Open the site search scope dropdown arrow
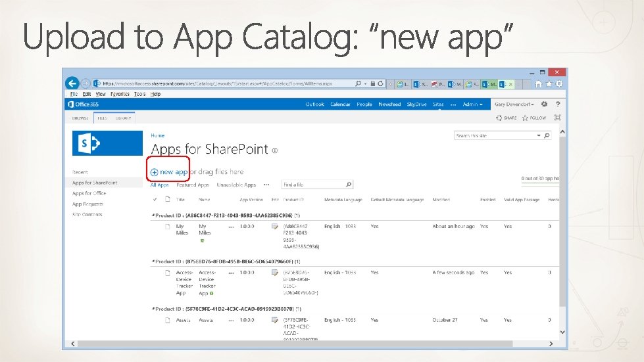This screenshot has height=362, width=644. point(539,136)
